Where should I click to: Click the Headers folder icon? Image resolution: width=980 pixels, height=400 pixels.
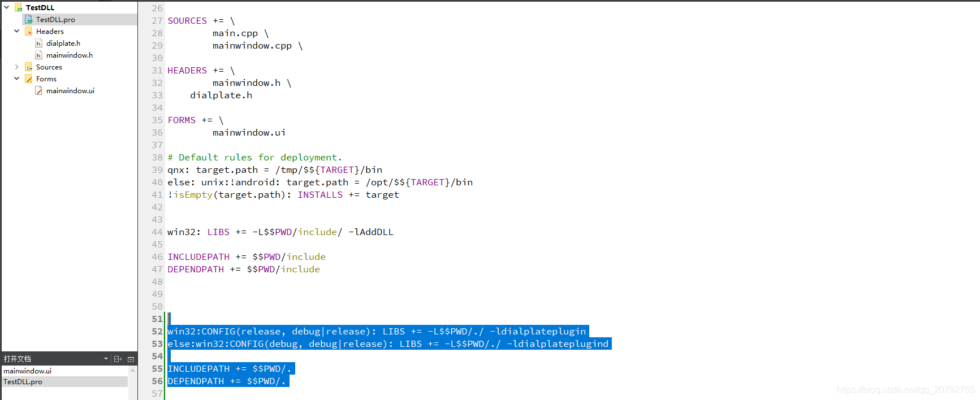point(29,31)
